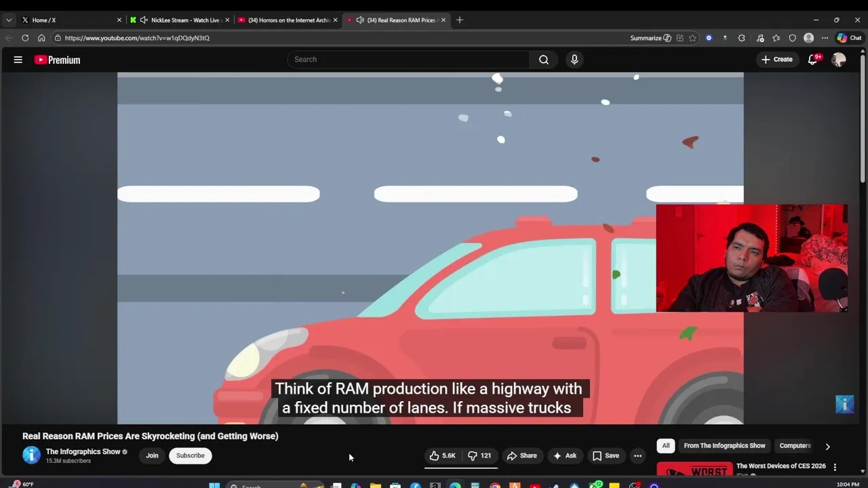Click the info card icon on video
Image resolution: width=868 pixels, height=488 pixels.
pyautogui.click(x=844, y=405)
